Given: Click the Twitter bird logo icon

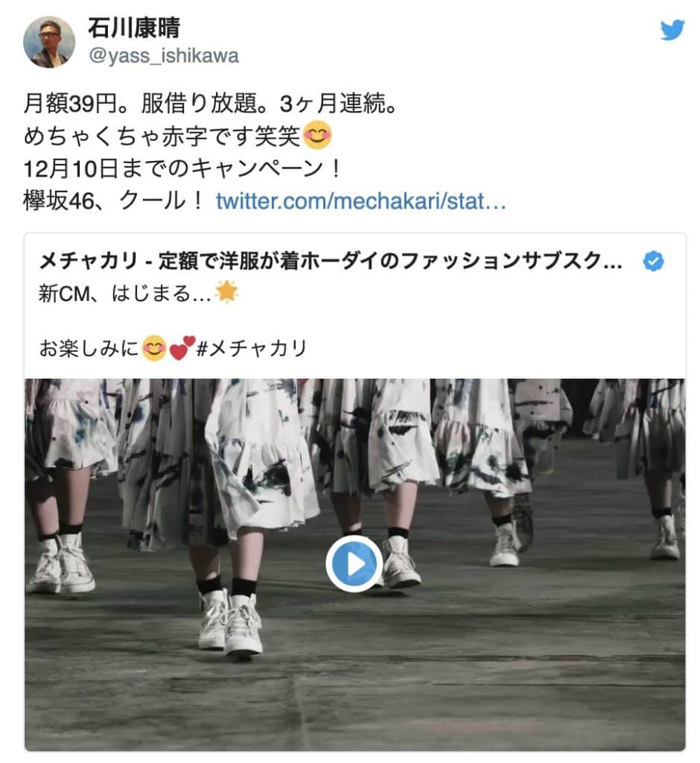Looking at the screenshot, I should point(672,30).
